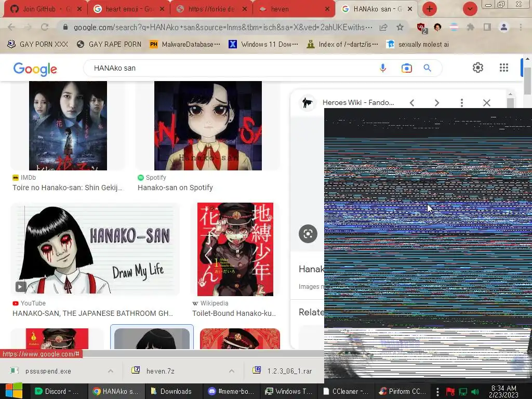Open Hanako-san on Spotify result title

pos(175,188)
